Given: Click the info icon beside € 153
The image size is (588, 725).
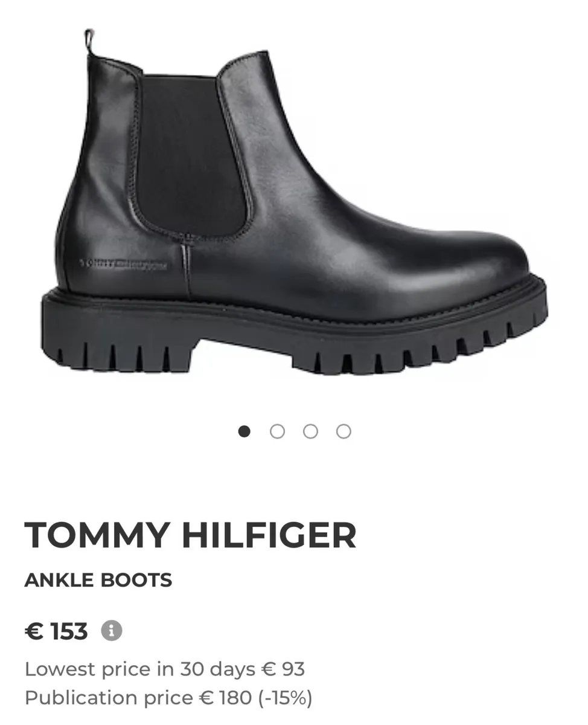Looking at the screenshot, I should tap(112, 631).
